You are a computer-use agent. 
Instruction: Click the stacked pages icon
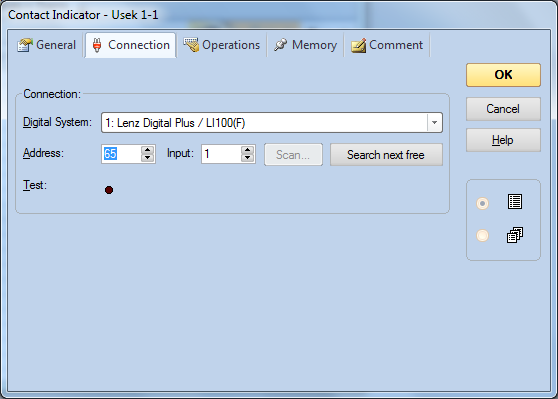(x=515, y=235)
